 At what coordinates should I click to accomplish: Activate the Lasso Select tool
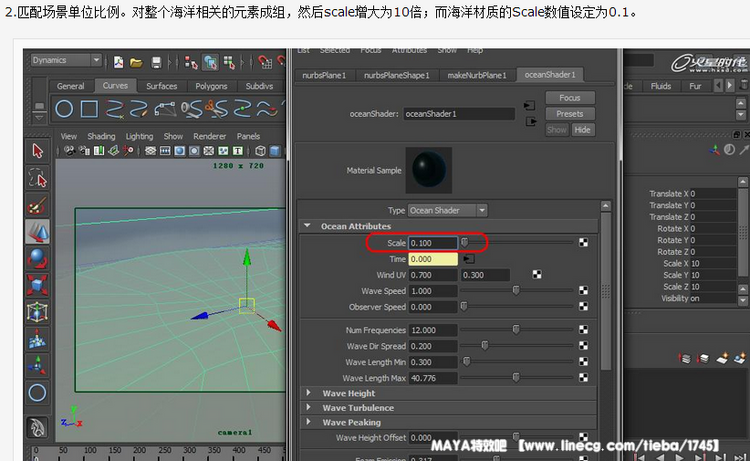coord(37,178)
